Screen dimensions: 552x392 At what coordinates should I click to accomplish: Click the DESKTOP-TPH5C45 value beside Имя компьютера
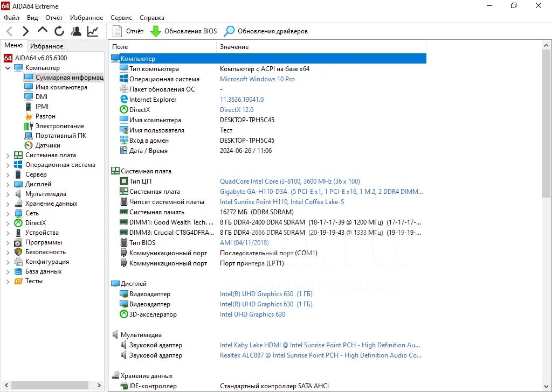click(x=247, y=120)
